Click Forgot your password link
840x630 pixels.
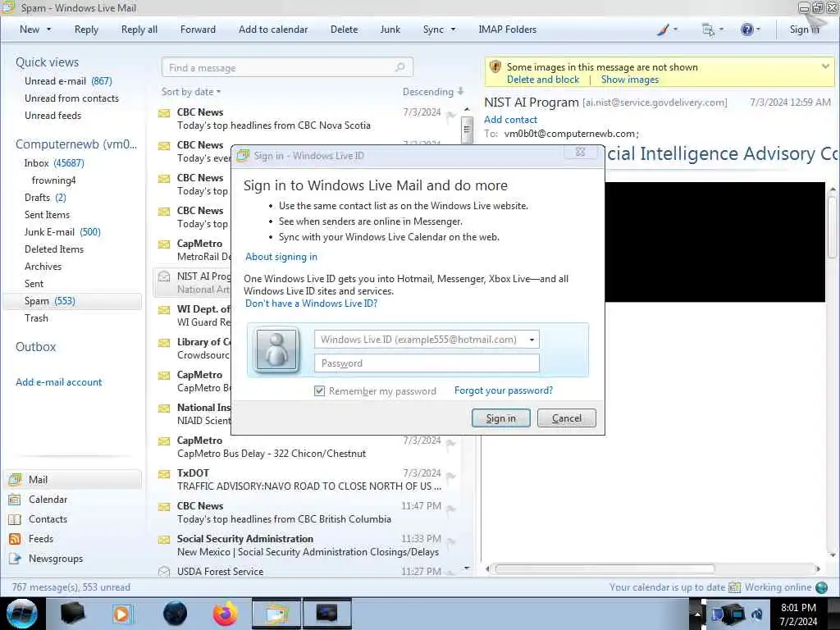504,390
